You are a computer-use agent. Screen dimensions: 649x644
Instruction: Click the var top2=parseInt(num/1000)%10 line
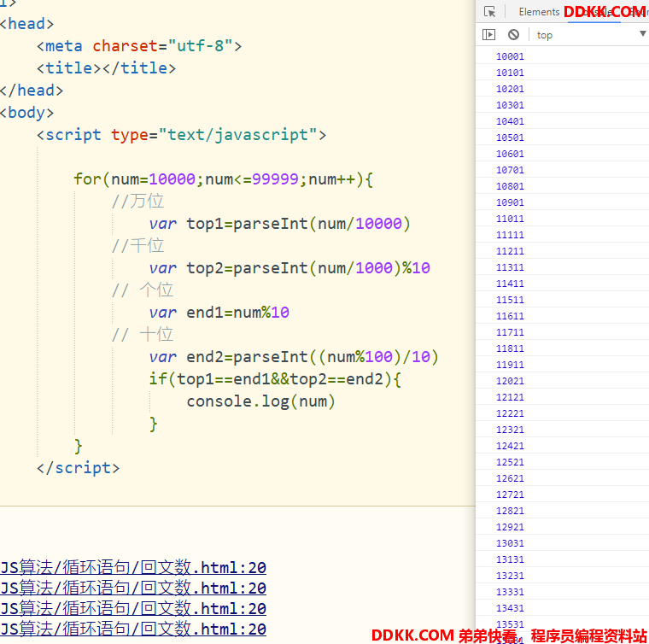click(x=289, y=268)
